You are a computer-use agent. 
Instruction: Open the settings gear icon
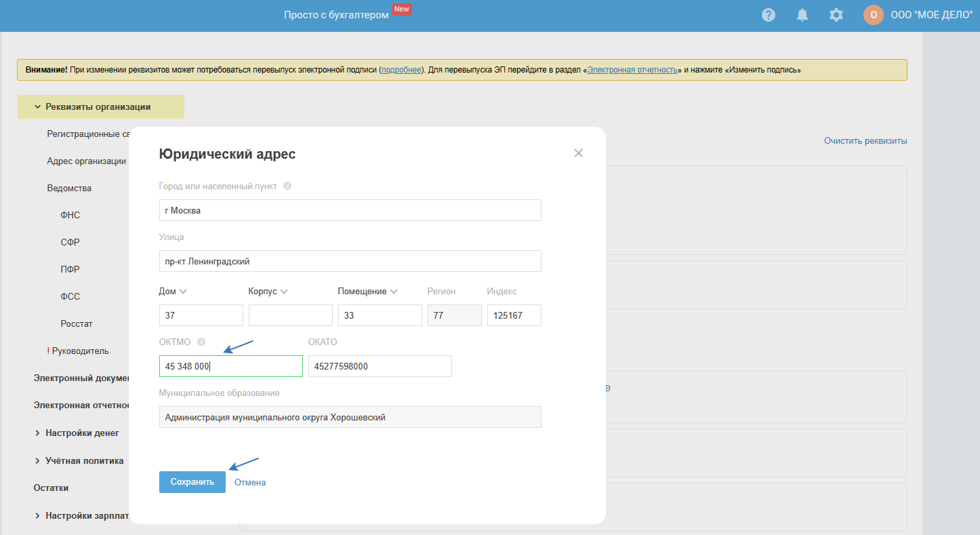(836, 15)
